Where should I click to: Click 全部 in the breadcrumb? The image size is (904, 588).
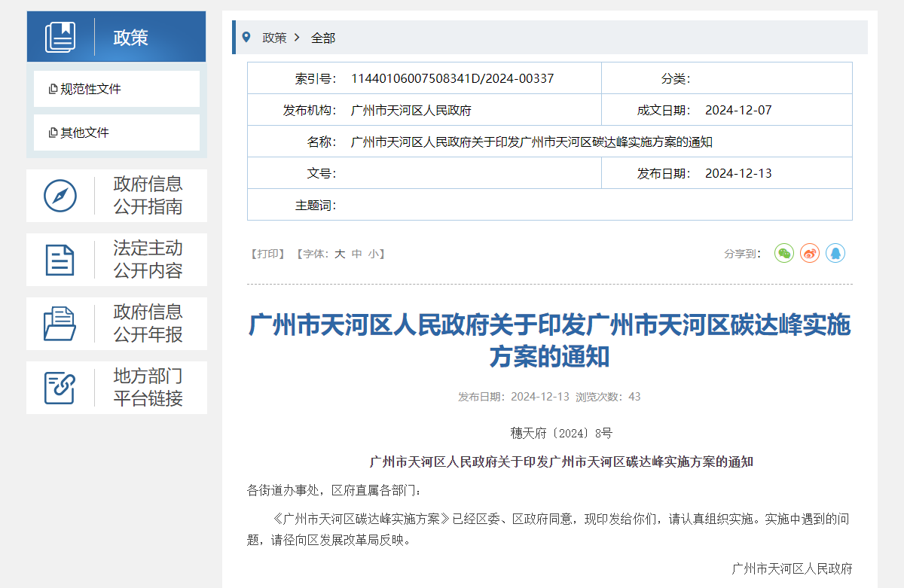pyautogui.click(x=323, y=38)
